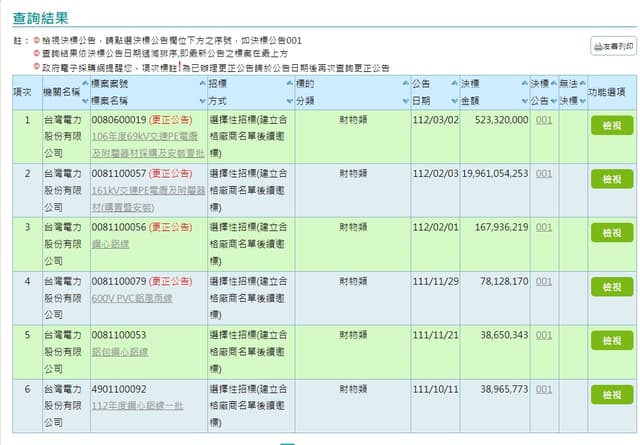This screenshot has width=640, height=445.
Task: Sort 招標方式 column descending with down arrow
Action: (289, 101)
